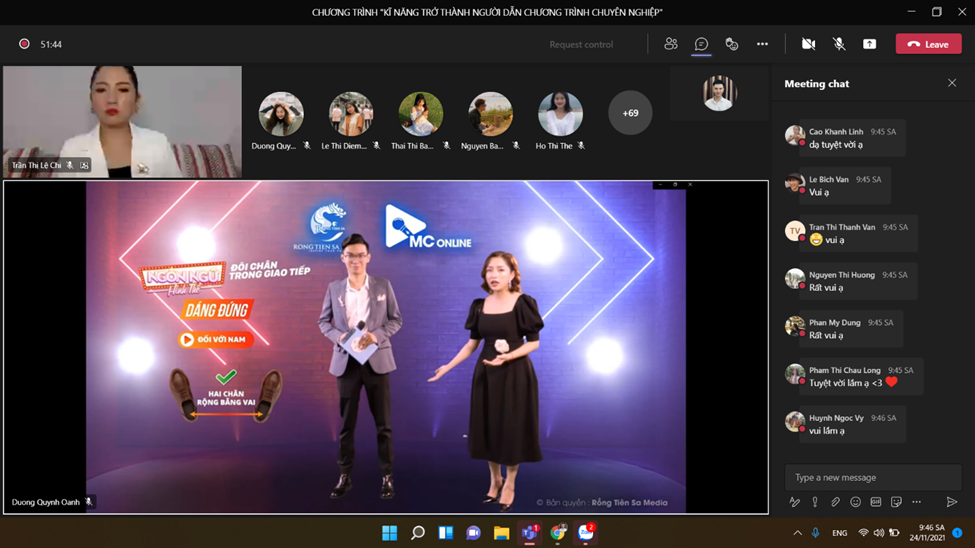Open the sticker picker
This screenshot has height=548, width=975.
pyautogui.click(x=896, y=502)
